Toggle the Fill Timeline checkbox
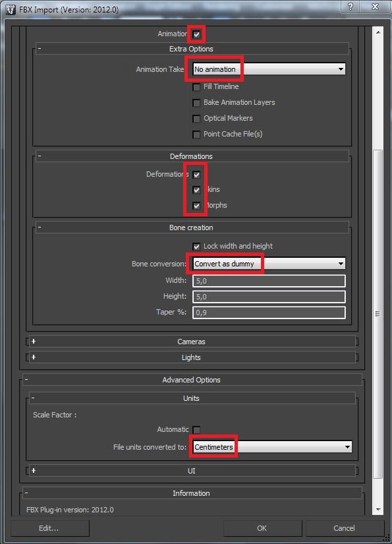 tap(196, 87)
